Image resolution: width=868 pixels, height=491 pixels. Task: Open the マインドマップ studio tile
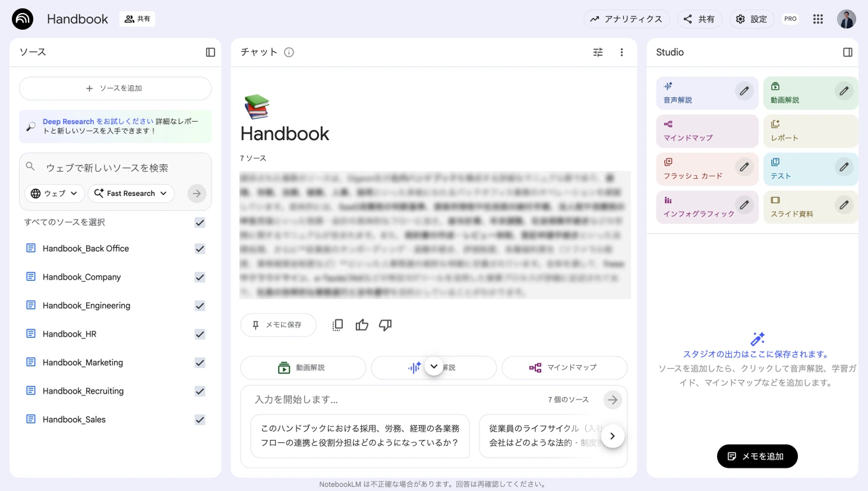tap(707, 131)
